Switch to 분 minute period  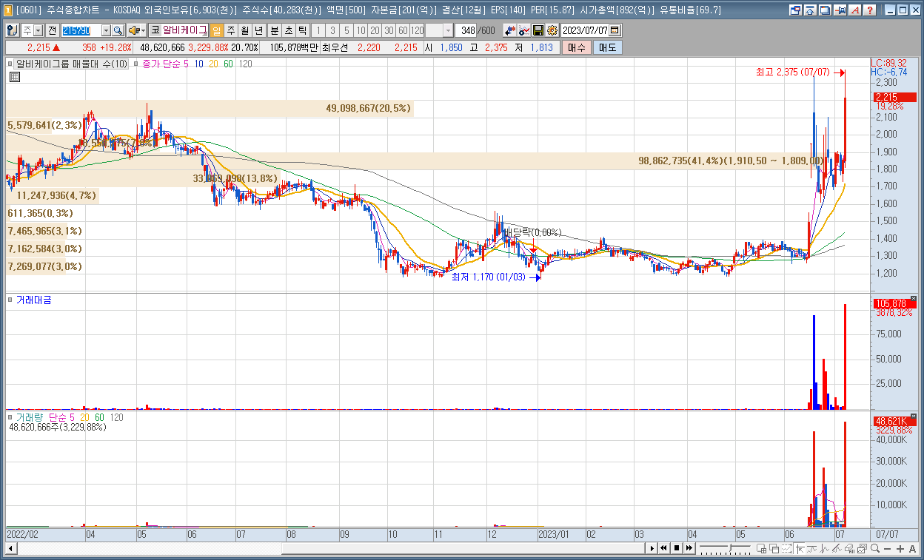click(x=274, y=30)
